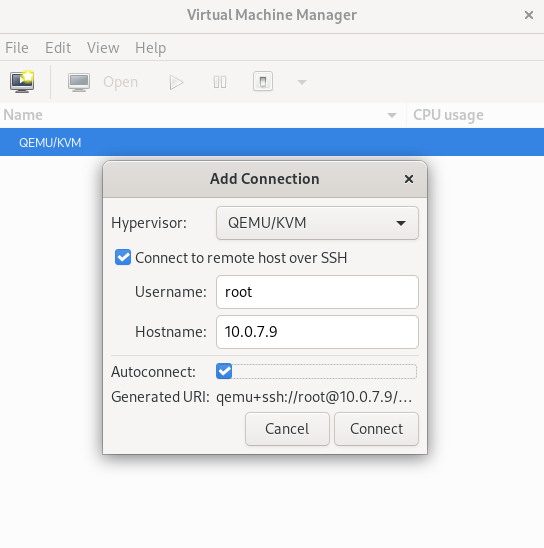The height and width of the screenshot is (548, 544).
Task: Shut down the VM with the power icon
Action: pyautogui.click(x=263, y=82)
